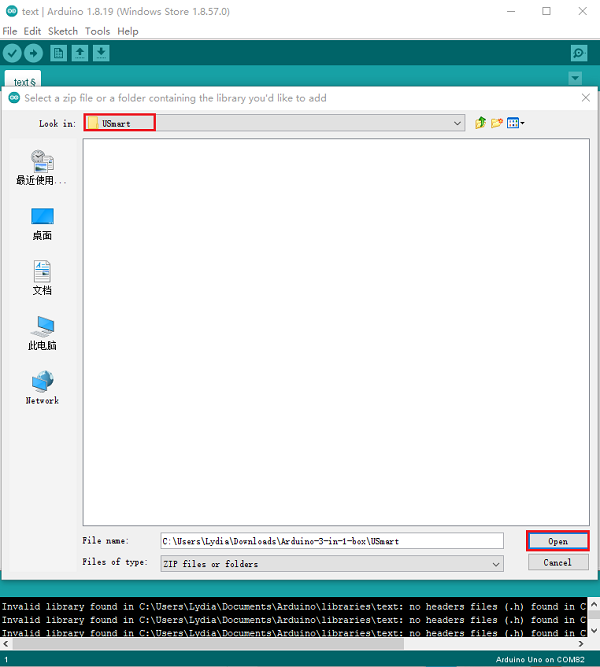
Task: Open the Serial Monitor magnifier icon
Action: pos(579,53)
